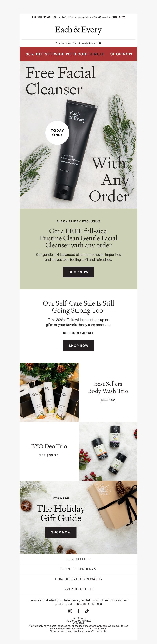Viewport: 157px width, 644px height.
Task: Open the TikTok icon in the footer
Action: (x=87, y=611)
